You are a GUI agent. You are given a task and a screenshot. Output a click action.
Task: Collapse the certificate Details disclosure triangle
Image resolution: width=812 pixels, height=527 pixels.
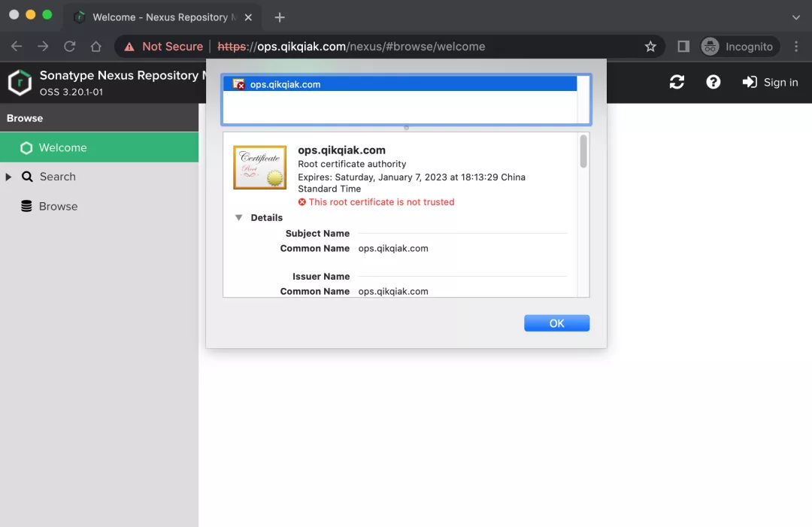238,217
